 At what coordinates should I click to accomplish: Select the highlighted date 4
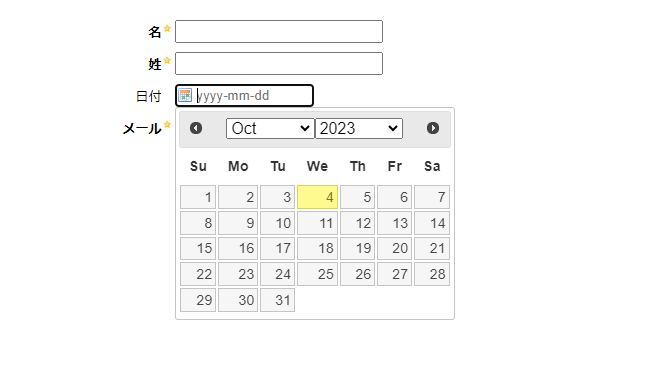coord(317,197)
